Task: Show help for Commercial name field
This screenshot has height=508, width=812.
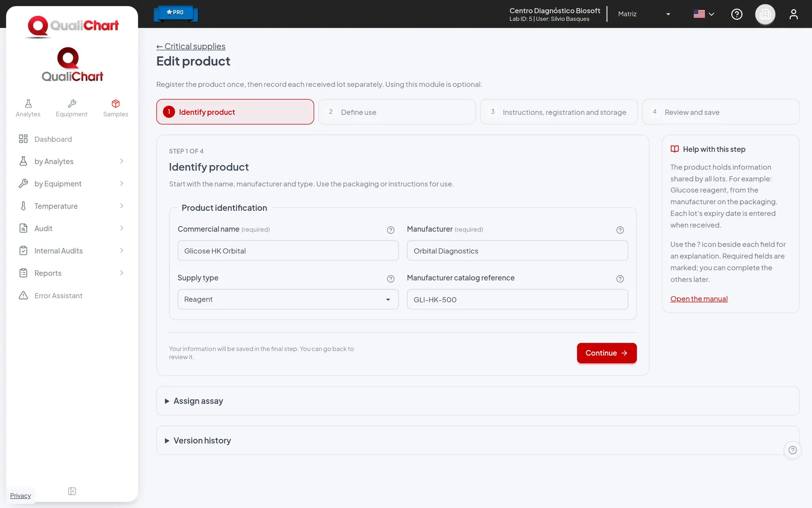Action: tap(391, 230)
